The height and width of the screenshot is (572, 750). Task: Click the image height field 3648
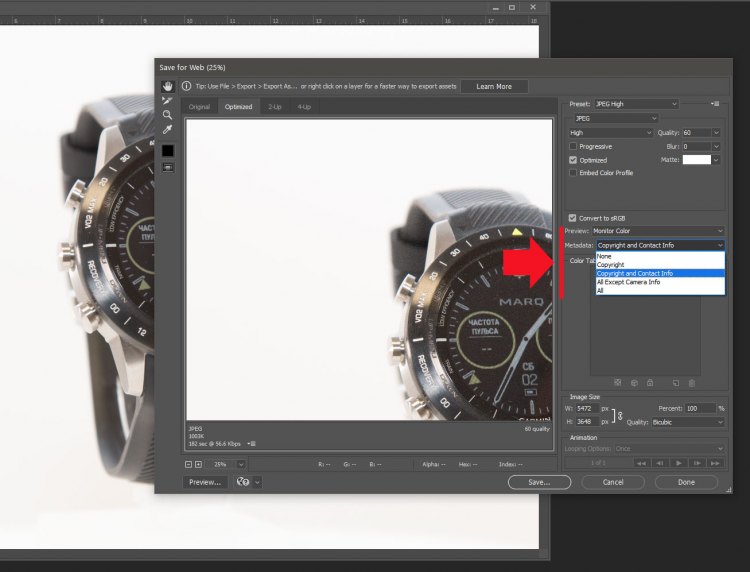tap(587, 421)
